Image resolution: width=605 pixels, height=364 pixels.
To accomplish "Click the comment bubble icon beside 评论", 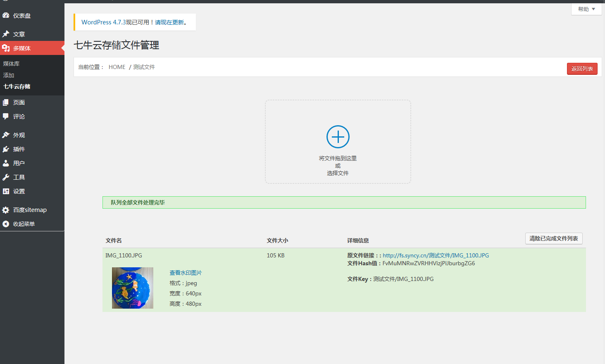I will pyautogui.click(x=6, y=117).
